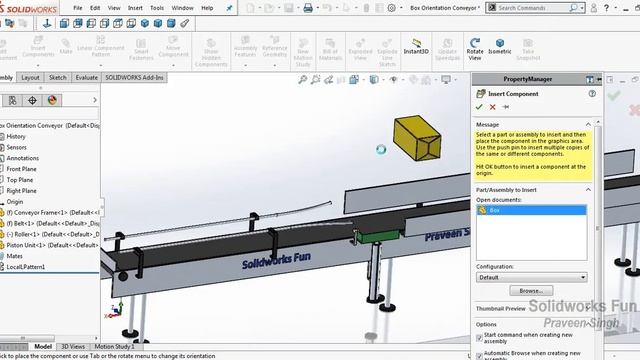Click the Options gear icon

(391, 8)
